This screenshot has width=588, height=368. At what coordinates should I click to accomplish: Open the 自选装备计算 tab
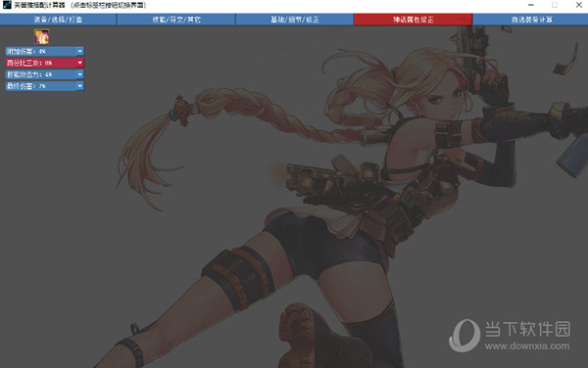tap(530, 20)
